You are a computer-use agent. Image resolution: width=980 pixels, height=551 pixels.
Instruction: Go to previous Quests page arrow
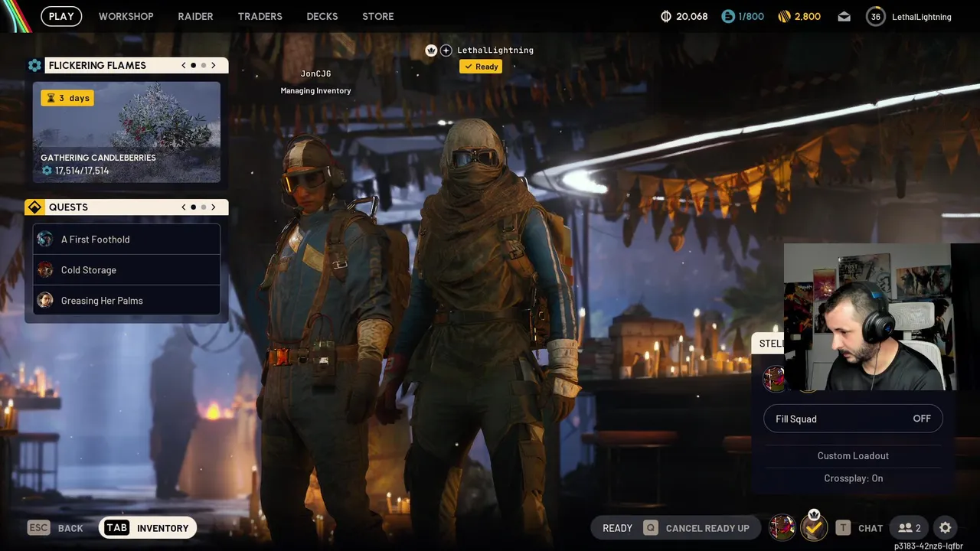(184, 207)
